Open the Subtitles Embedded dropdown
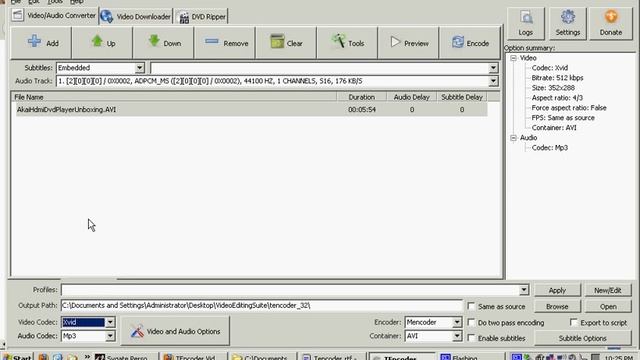 click(x=140, y=68)
